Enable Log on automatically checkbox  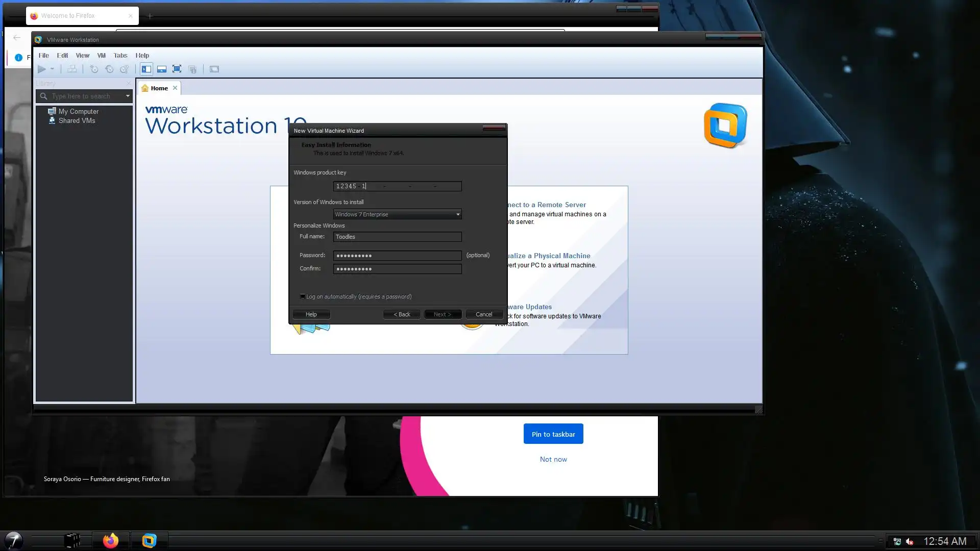[x=303, y=296]
